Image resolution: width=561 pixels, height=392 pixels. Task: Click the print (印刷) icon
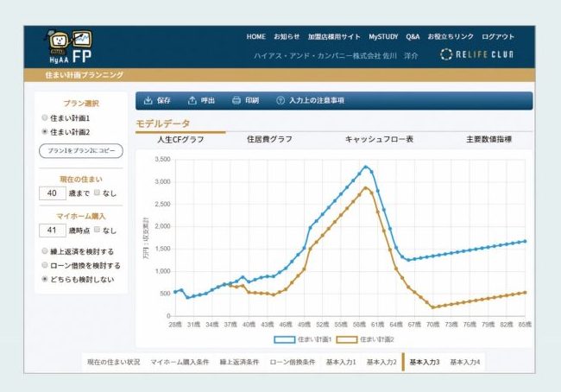click(236, 100)
